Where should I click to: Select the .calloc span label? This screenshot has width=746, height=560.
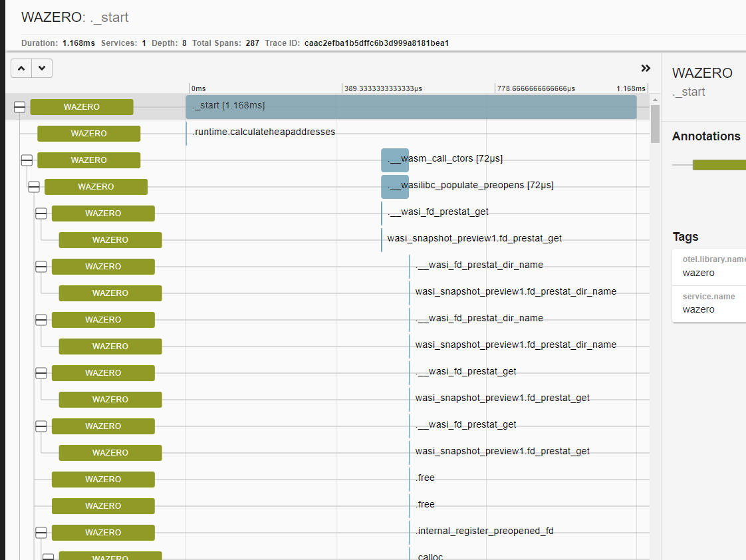(x=429, y=557)
